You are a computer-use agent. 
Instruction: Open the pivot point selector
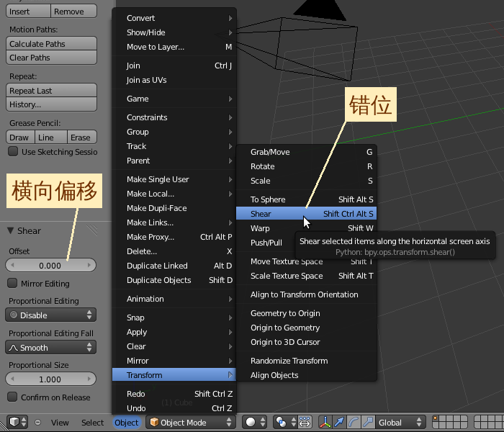284,422
